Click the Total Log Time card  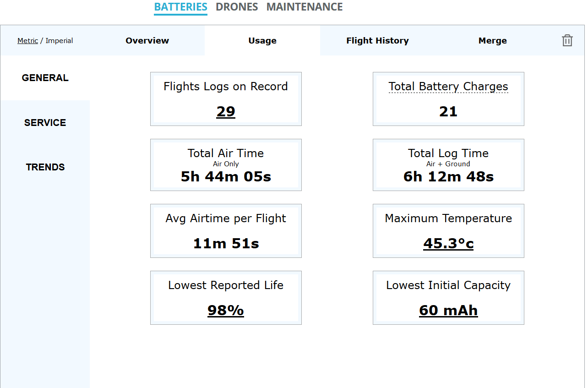pos(448,165)
